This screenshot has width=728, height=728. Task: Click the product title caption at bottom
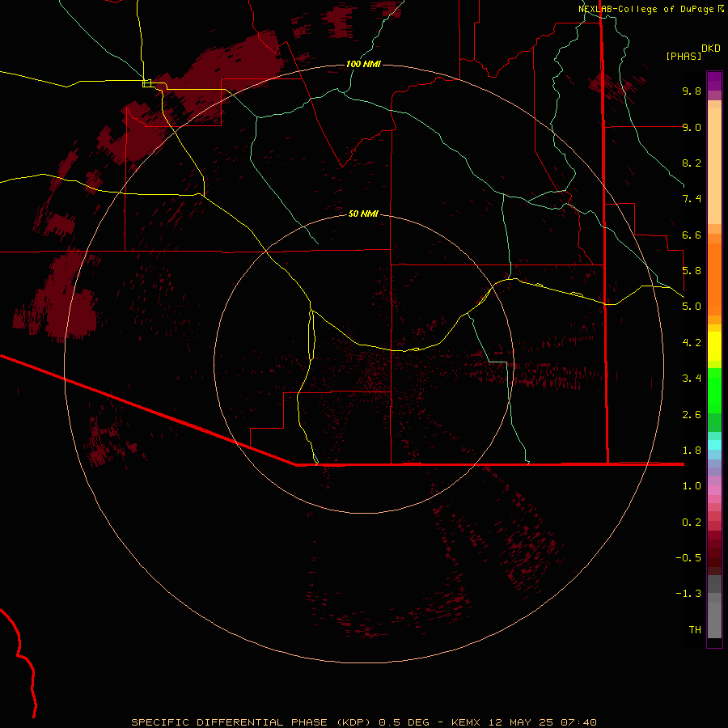(363, 722)
